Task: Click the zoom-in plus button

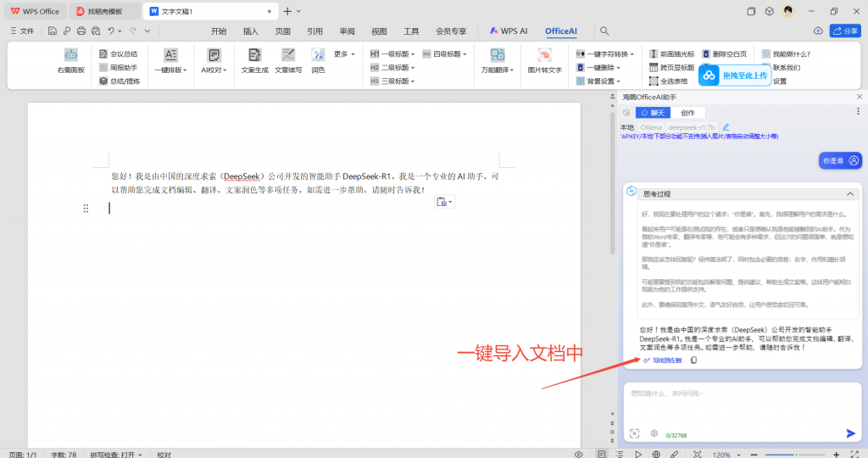Action: (x=836, y=454)
